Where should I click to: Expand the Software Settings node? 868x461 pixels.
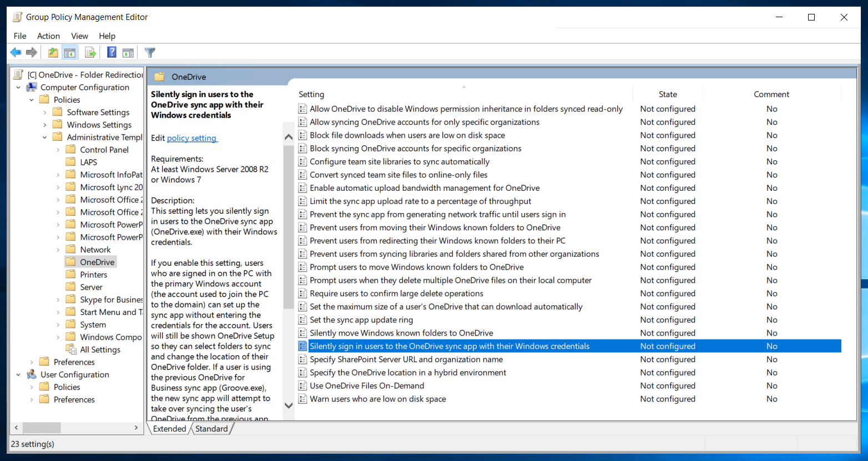tap(45, 113)
